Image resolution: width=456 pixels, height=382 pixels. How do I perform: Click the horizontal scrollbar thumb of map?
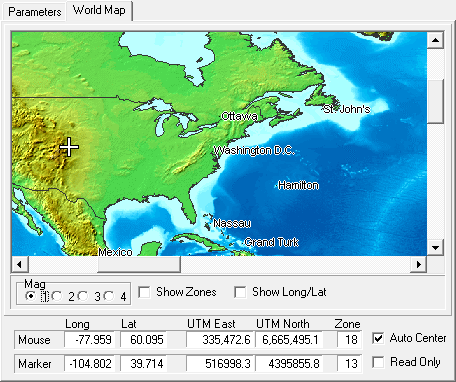click(139, 264)
